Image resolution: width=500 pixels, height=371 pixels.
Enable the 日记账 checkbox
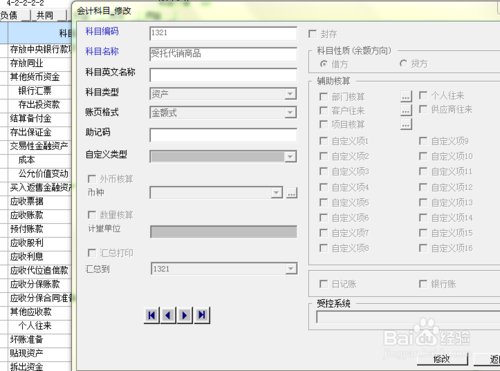[x=323, y=284]
